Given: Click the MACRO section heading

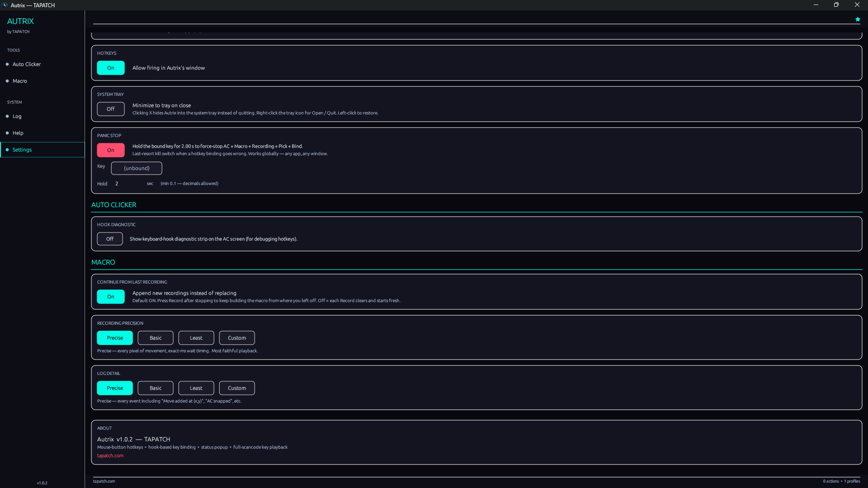Looking at the screenshot, I should point(103,262).
